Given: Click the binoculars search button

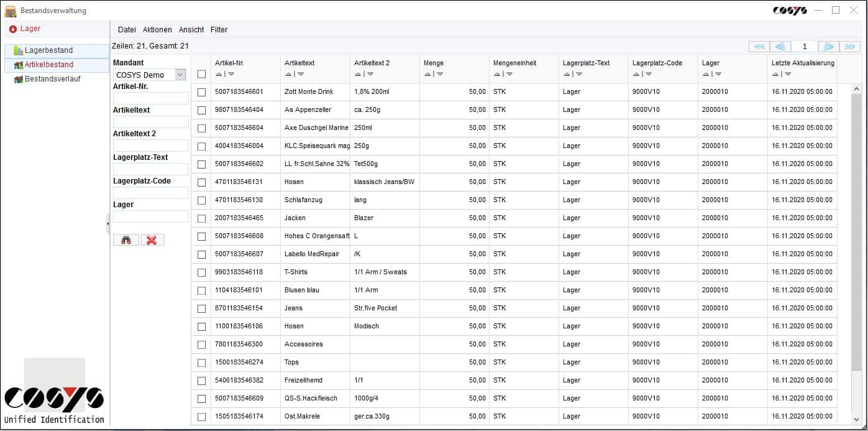Looking at the screenshot, I should [126, 240].
